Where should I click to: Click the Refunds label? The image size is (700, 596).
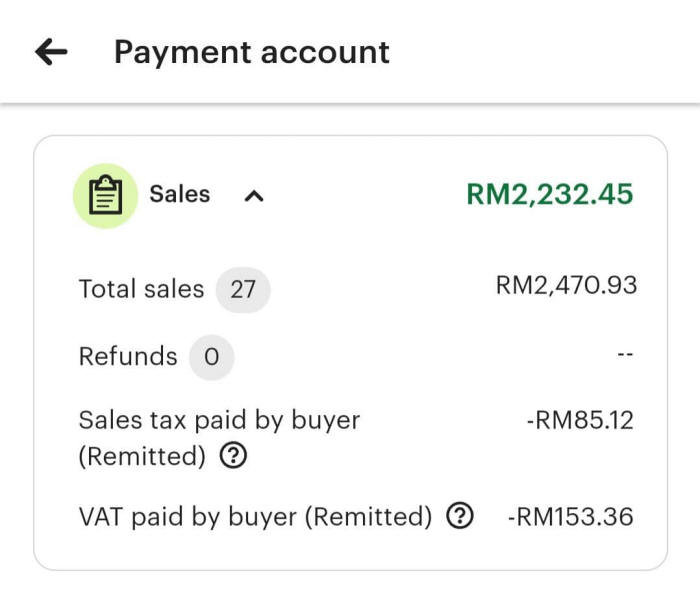coord(128,357)
